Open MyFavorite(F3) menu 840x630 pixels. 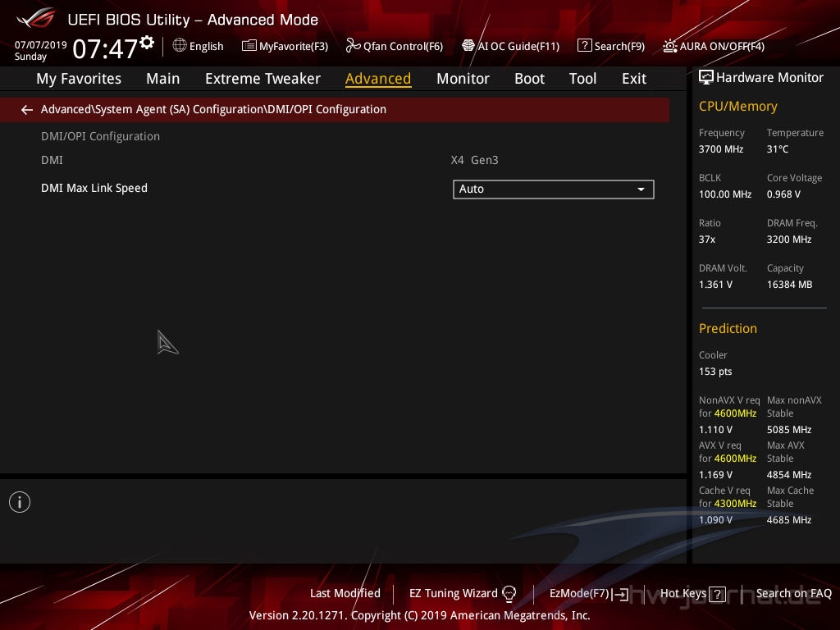click(285, 46)
